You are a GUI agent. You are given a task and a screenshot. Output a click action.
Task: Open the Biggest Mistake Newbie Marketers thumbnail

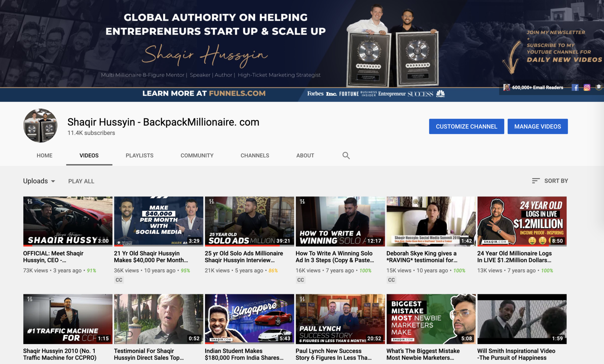pyautogui.click(x=431, y=319)
